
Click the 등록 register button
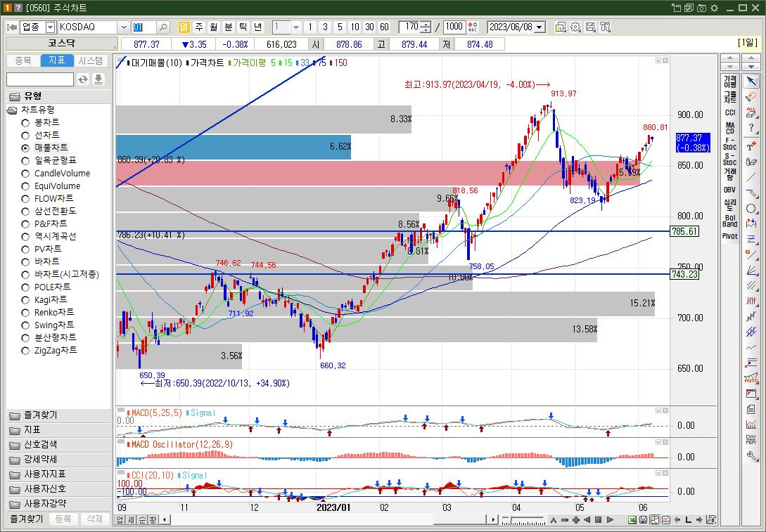click(x=63, y=519)
